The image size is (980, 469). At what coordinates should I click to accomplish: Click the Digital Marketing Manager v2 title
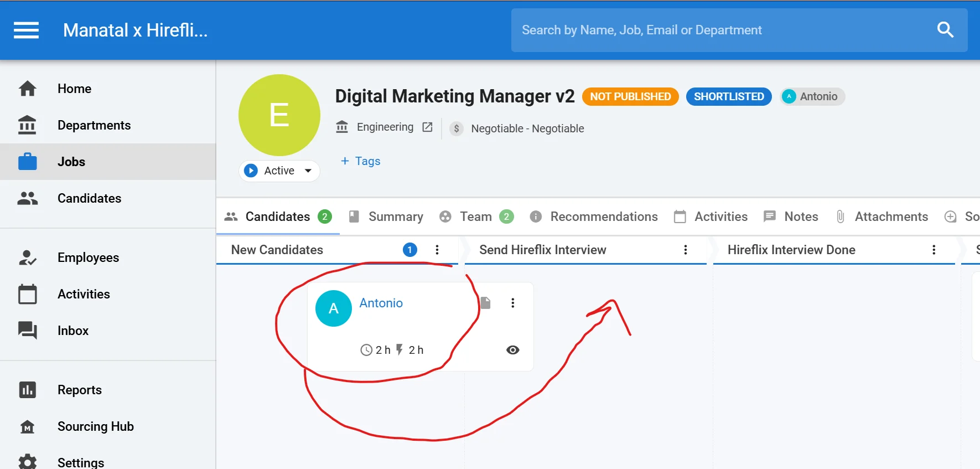pyautogui.click(x=455, y=96)
